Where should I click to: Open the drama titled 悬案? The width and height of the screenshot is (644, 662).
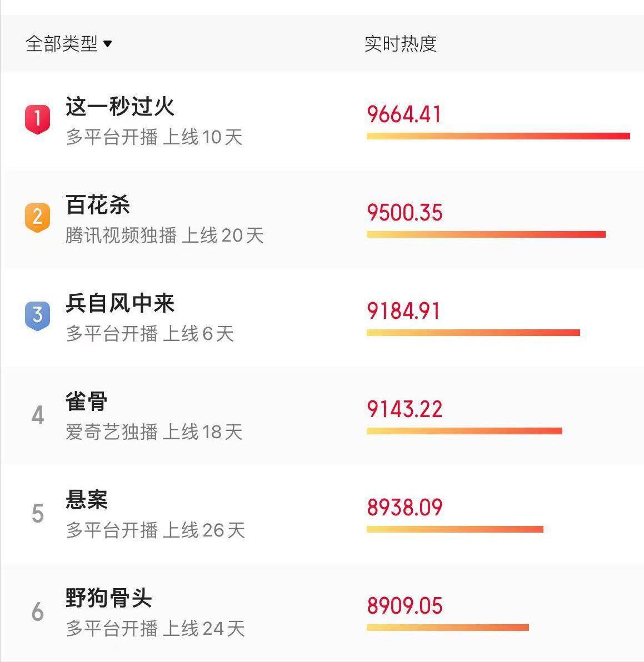coord(87,499)
